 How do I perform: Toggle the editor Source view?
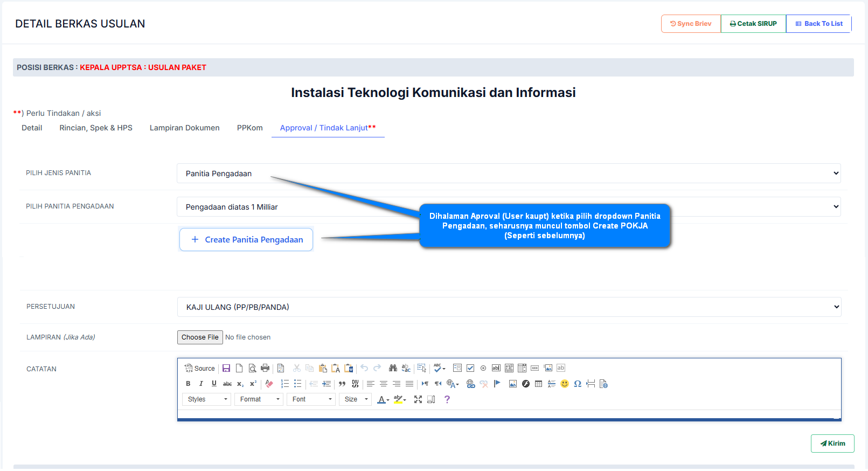pos(200,368)
